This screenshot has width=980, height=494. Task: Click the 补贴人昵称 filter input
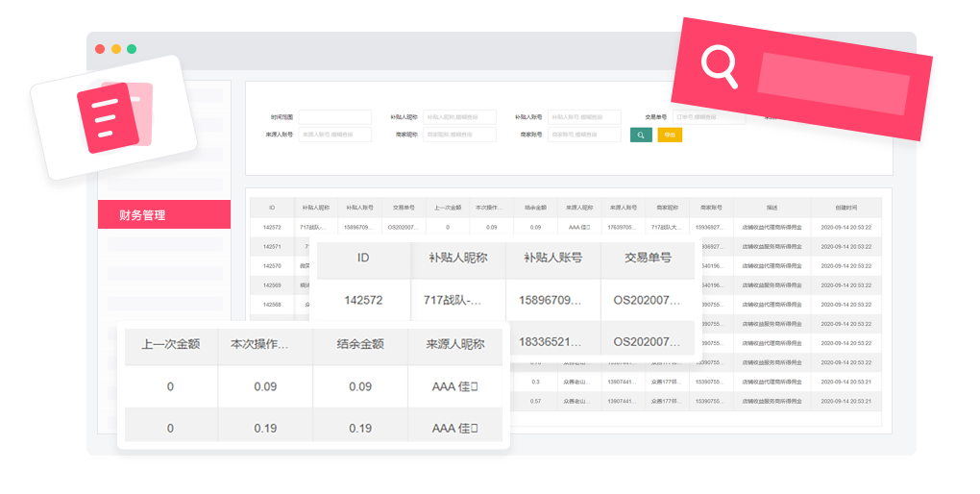tap(459, 117)
